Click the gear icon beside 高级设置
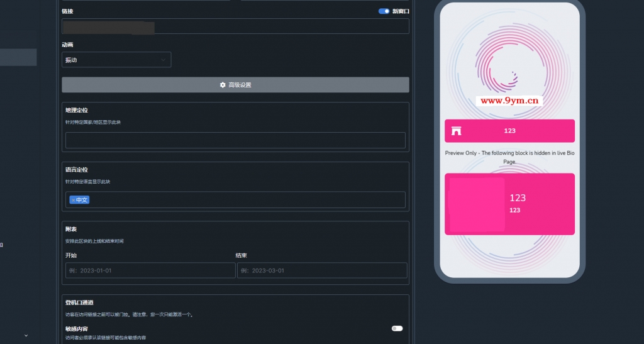 [x=223, y=85]
